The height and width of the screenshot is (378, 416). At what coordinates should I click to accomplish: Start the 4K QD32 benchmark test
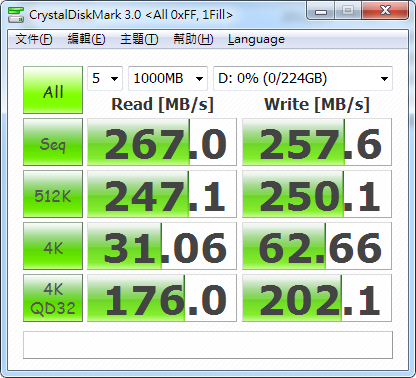coord(53,298)
